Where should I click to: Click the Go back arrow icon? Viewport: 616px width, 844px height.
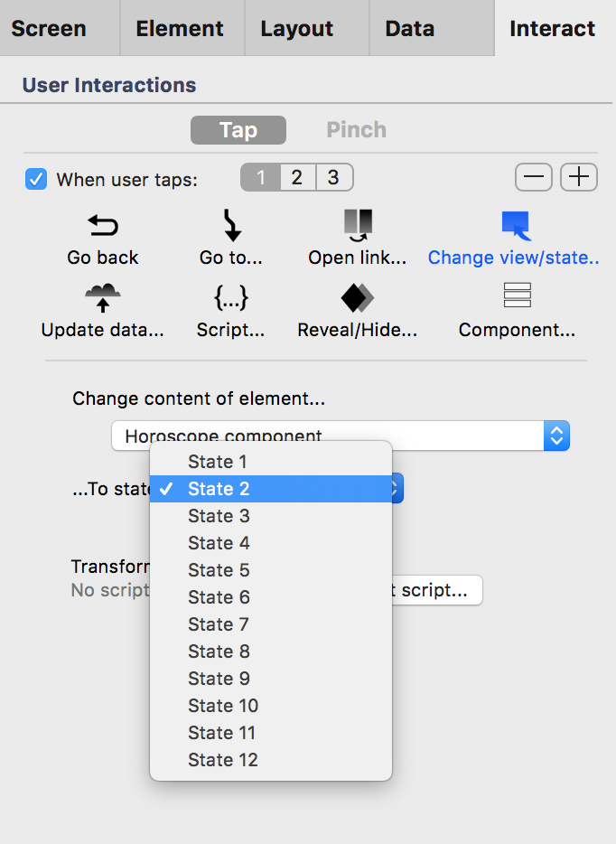click(103, 226)
